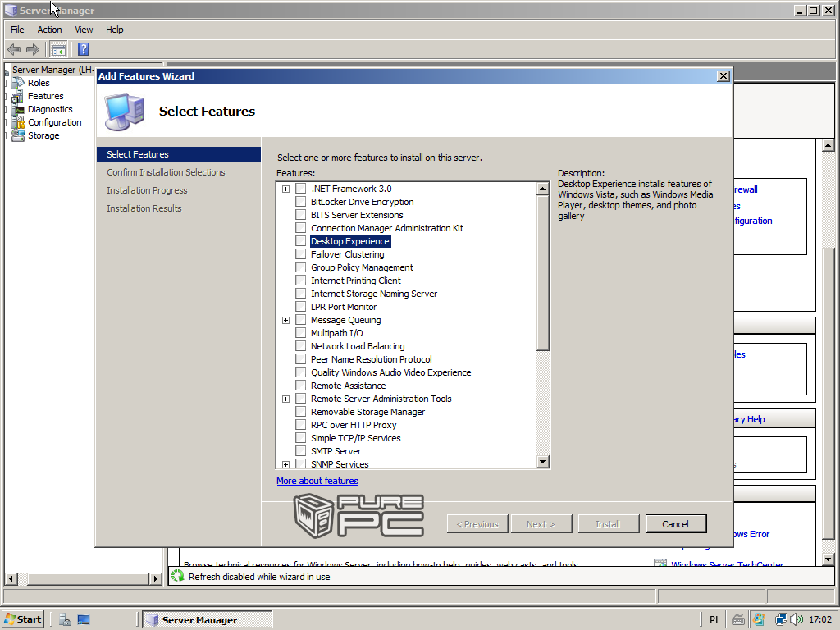
Task: Click the 17:02 taskbar clock
Action: coord(820,620)
